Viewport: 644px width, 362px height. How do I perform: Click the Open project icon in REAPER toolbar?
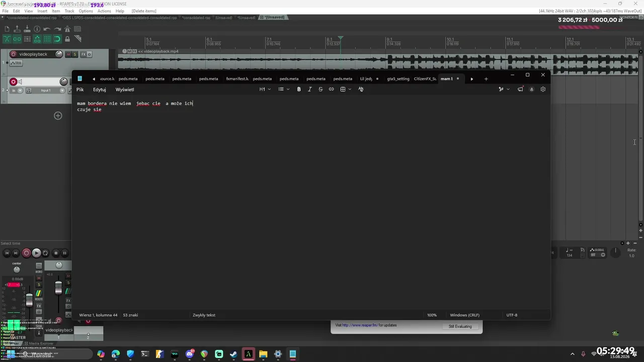[17, 29]
